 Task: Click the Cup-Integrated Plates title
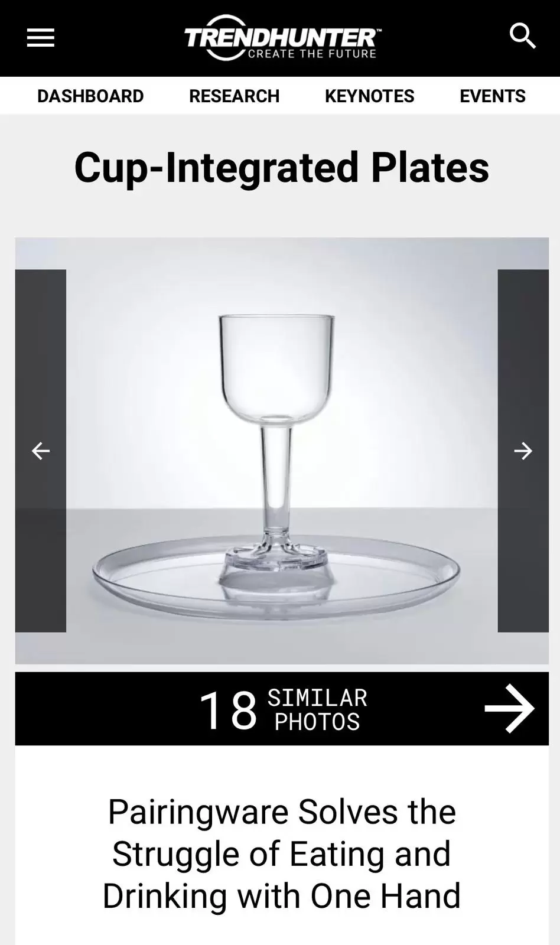(282, 167)
